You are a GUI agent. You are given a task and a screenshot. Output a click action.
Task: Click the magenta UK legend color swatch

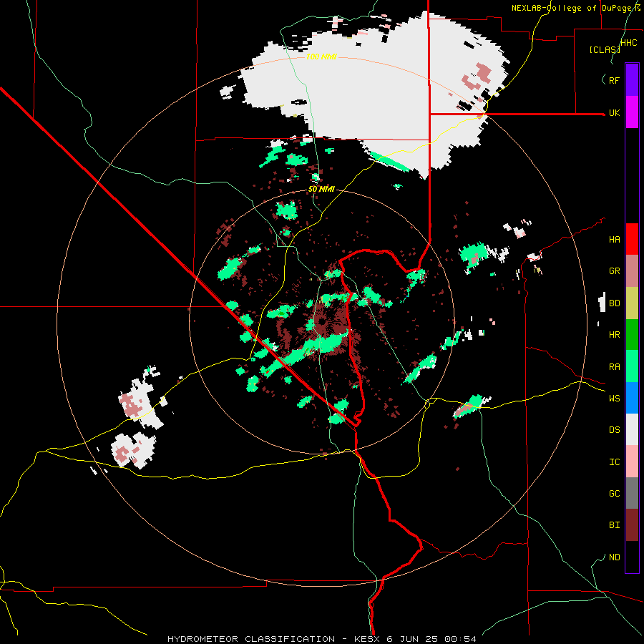[632, 112]
